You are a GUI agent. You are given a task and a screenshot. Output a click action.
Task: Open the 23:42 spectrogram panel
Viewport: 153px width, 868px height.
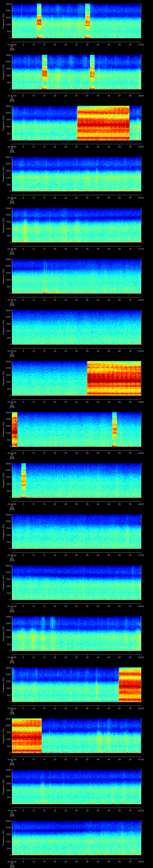point(76,327)
